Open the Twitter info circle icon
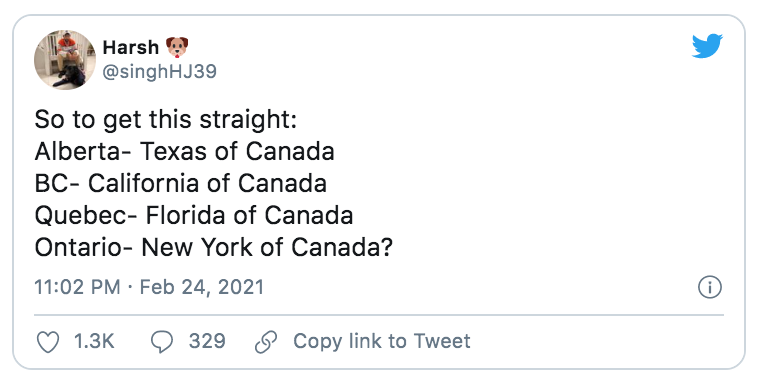This screenshot has width=760, height=382. [710, 287]
